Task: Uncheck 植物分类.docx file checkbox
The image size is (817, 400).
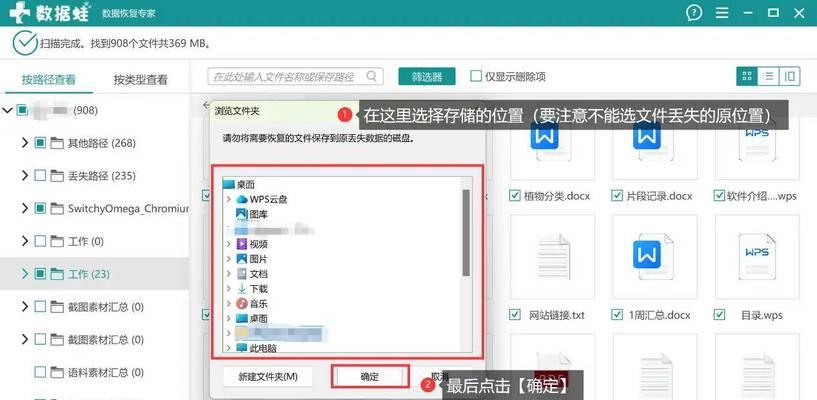Action: click(x=515, y=196)
